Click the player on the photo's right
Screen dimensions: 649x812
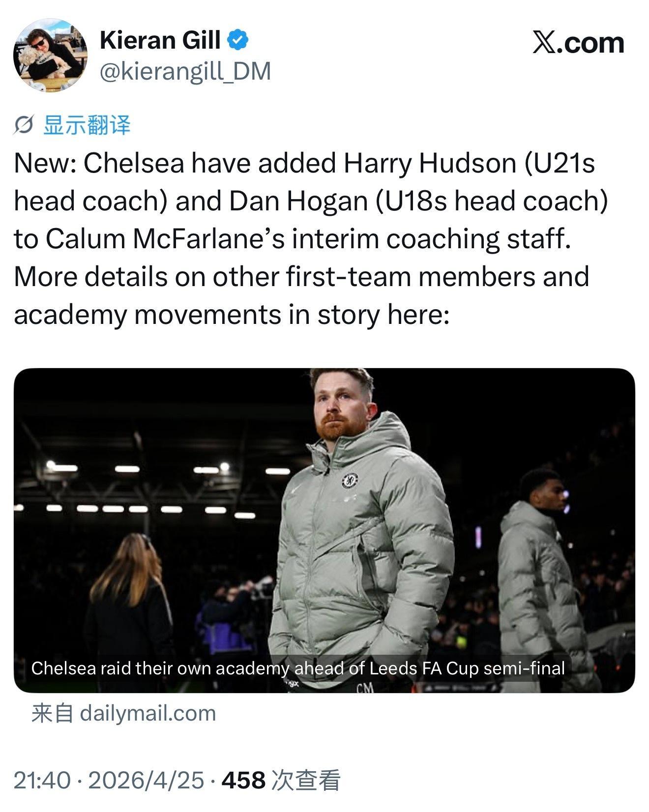tap(543, 565)
